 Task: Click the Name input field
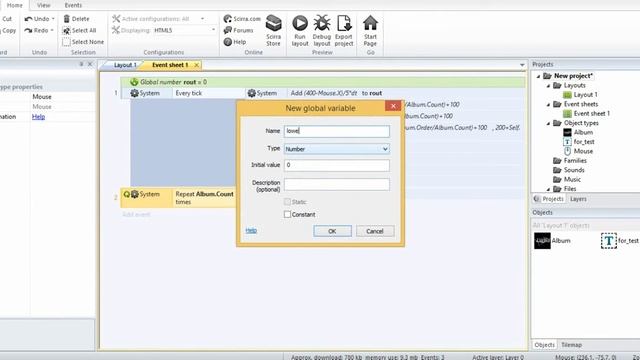point(337,131)
